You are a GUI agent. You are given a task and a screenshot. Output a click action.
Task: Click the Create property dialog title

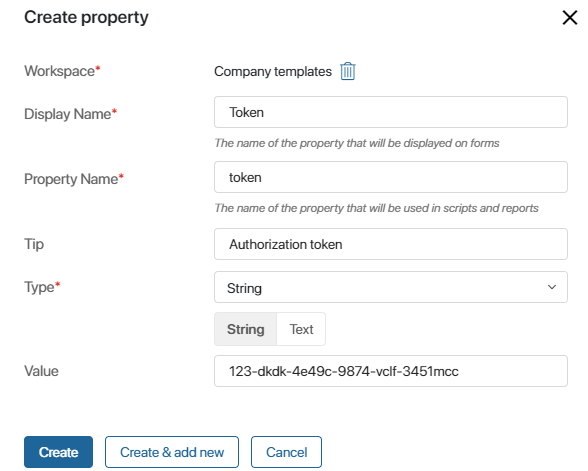(86, 18)
